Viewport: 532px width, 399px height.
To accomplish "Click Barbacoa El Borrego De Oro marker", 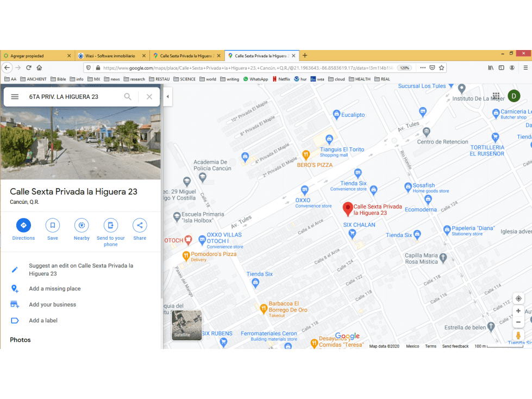I will pyautogui.click(x=264, y=309).
